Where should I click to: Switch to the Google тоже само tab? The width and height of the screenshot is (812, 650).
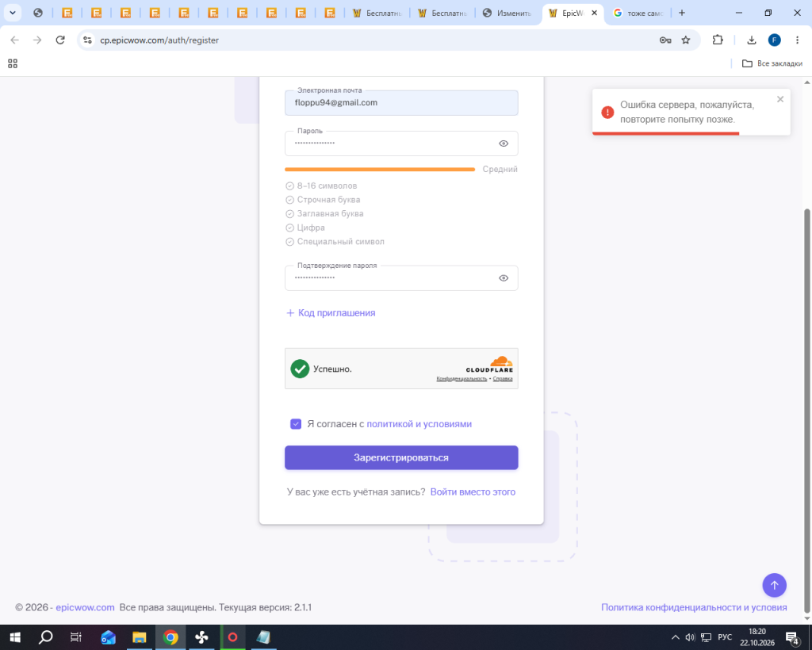pos(638,13)
